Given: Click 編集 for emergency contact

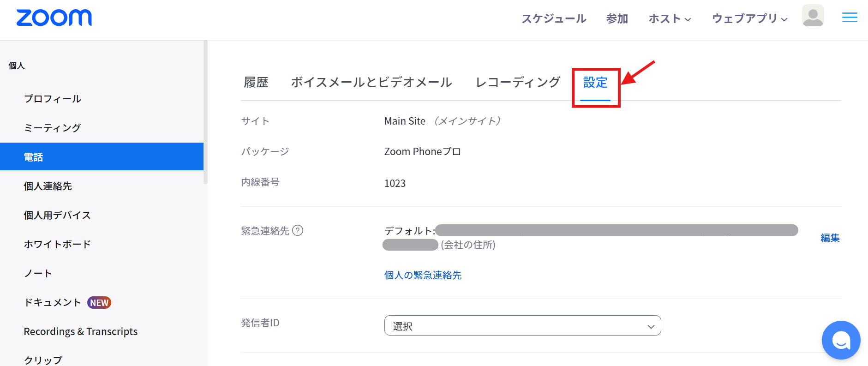Looking at the screenshot, I should pyautogui.click(x=830, y=238).
